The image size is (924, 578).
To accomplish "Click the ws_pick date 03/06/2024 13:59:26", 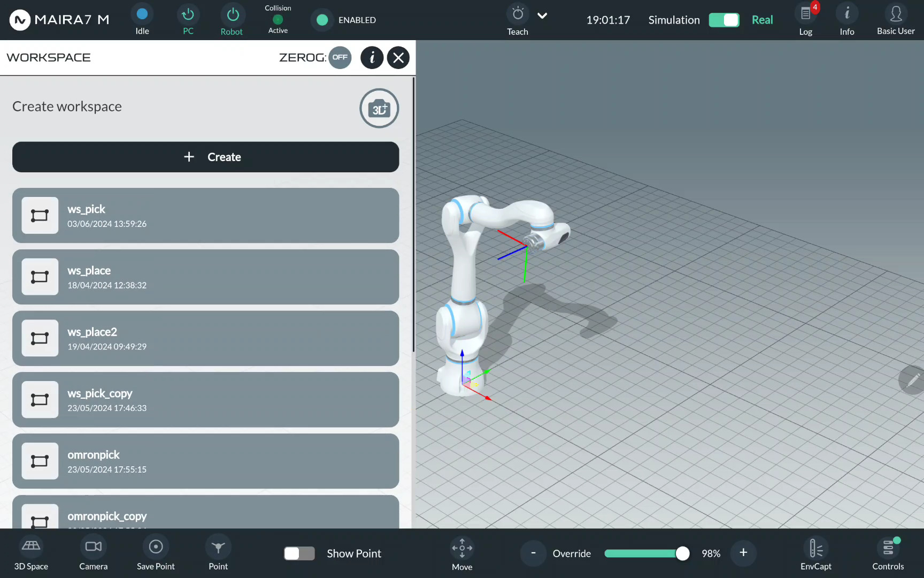I will click(107, 224).
